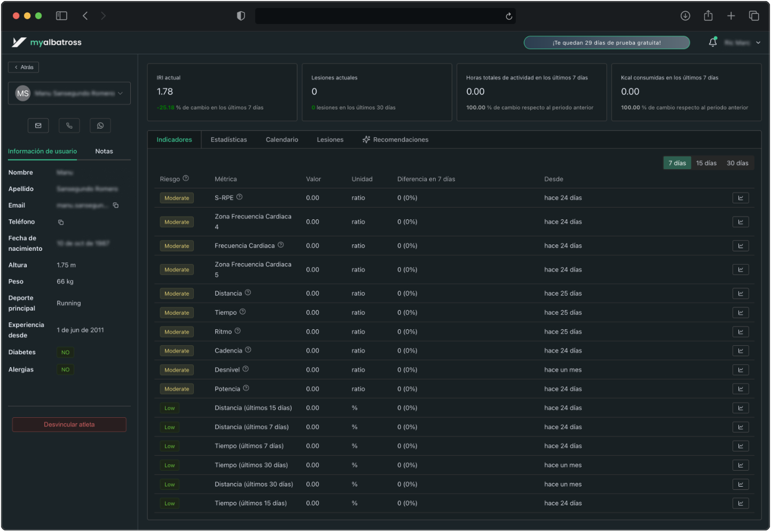Copy the email address with copy icon
Screen dimensions: 771x532
(x=116, y=205)
